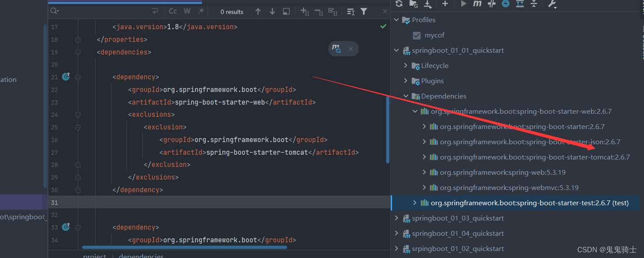Fold the exclusions block at line 24
This screenshot has height=258, width=644.
pos(78,115)
